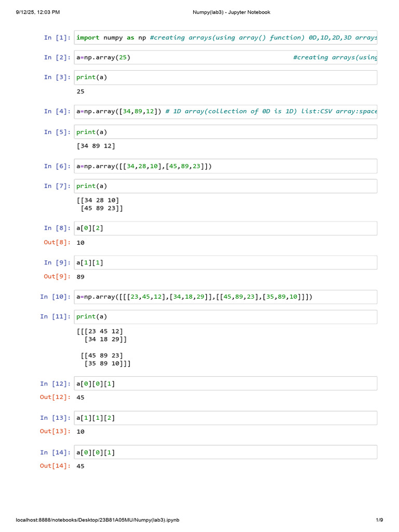Click the a[0][2] code cell
The image size is (399, 532).
[225, 229]
